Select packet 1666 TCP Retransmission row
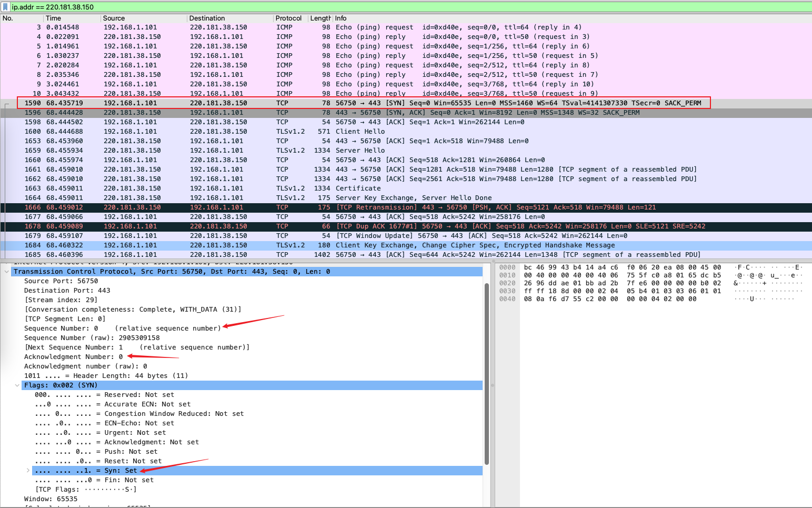 coord(406,207)
